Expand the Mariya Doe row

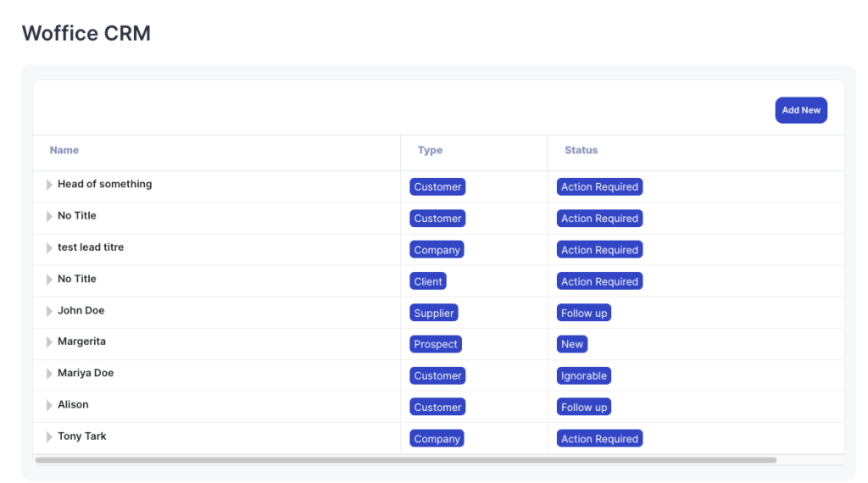point(49,374)
